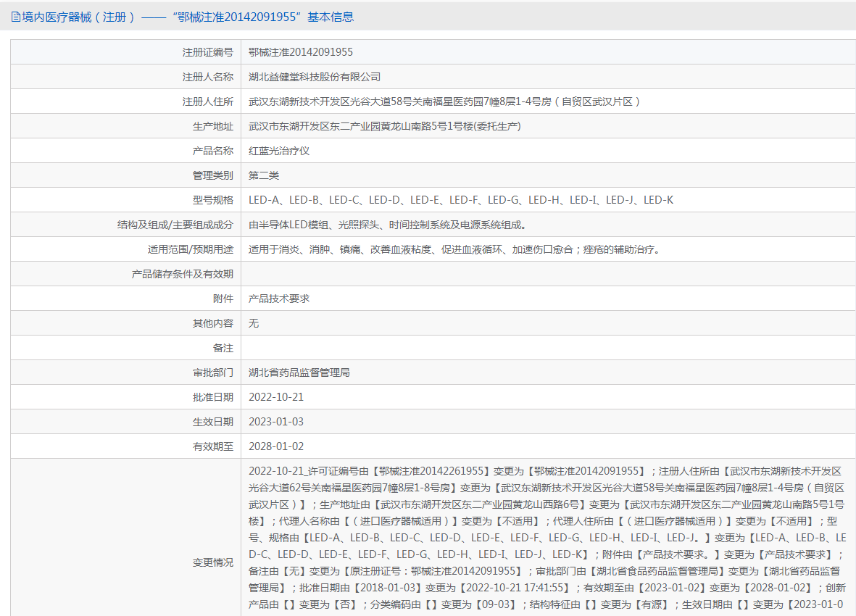
Task: Click the 生效日期 label
Action: [213, 422]
